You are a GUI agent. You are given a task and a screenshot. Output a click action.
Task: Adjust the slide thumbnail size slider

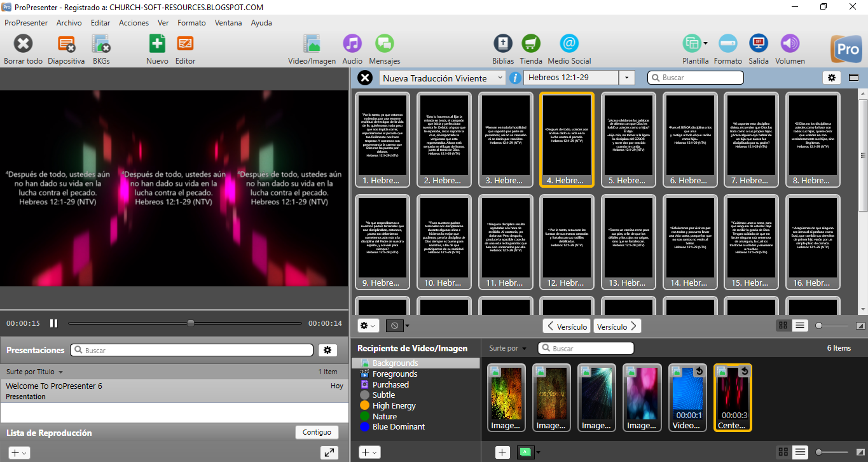[832, 326]
